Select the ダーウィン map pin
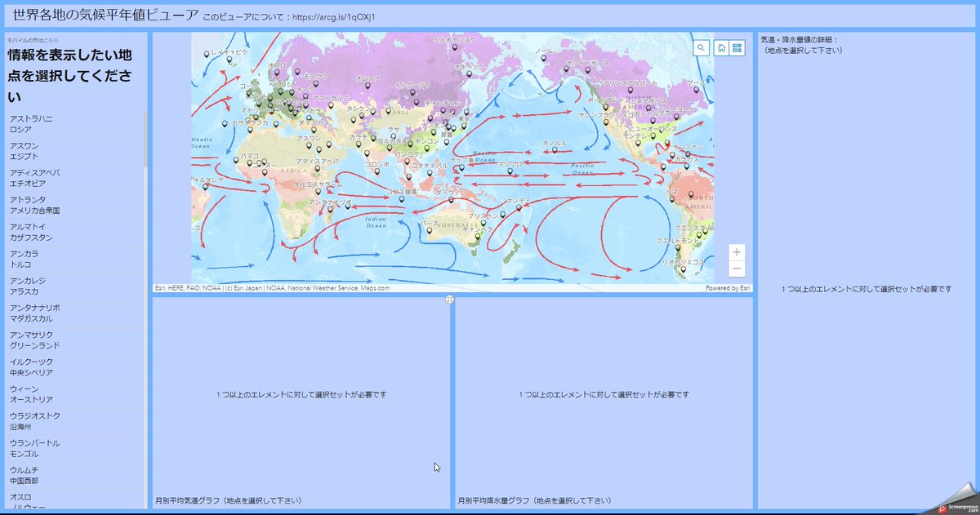This screenshot has height=515, width=980. (x=452, y=200)
